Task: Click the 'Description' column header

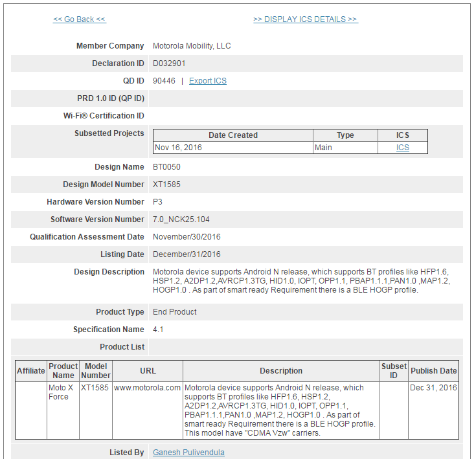Action: pos(281,371)
